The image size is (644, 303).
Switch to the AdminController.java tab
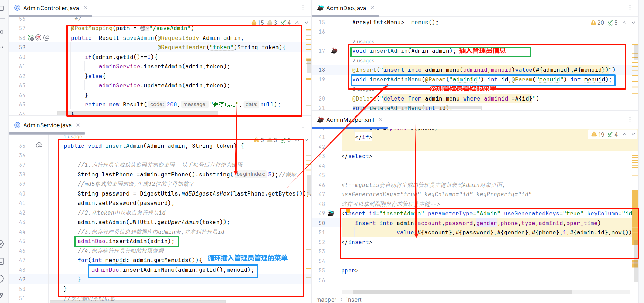click(x=51, y=8)
